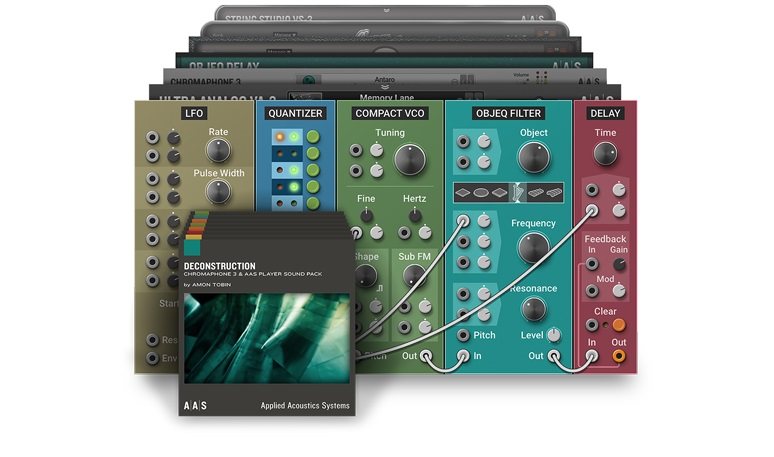Viewport: 774px width, 457px height.
Task: Click the LFO module title
Action: click(x=194, y=114)
